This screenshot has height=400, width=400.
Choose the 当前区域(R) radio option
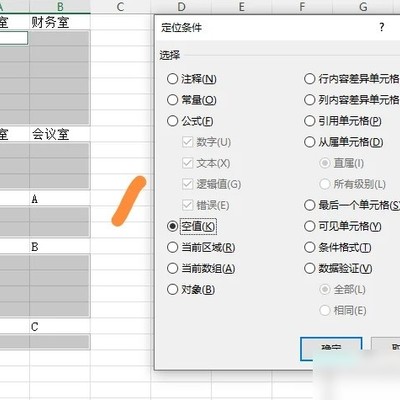point(172,247)
